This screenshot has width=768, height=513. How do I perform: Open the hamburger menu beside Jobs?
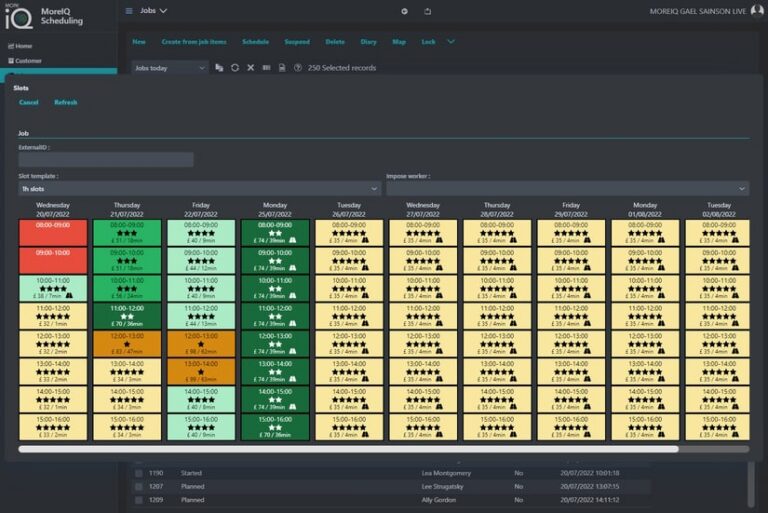point(129,11)
